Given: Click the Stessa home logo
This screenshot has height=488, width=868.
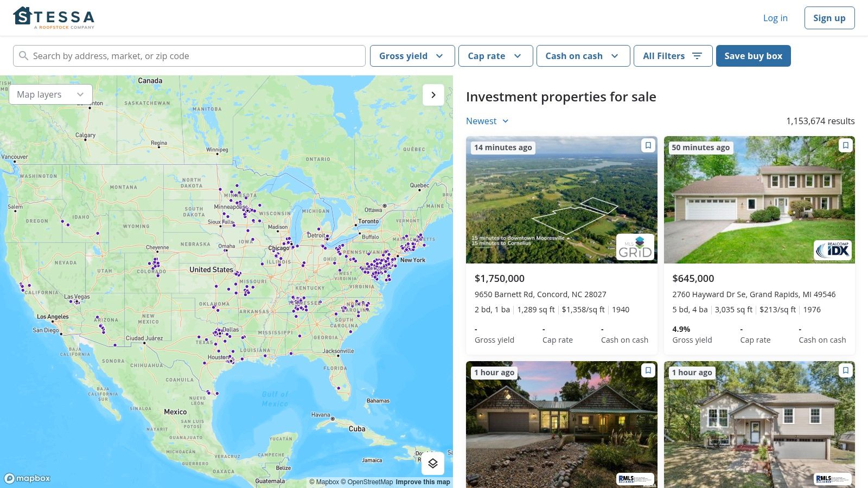Looking at the screenshot, I should [x=54, y=18].
